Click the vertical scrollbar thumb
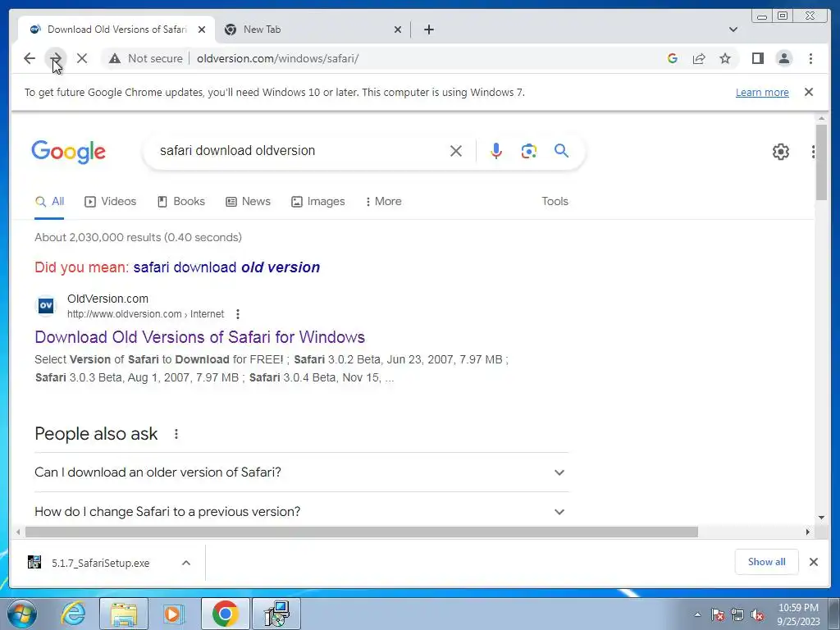 [x=821, y=162]
